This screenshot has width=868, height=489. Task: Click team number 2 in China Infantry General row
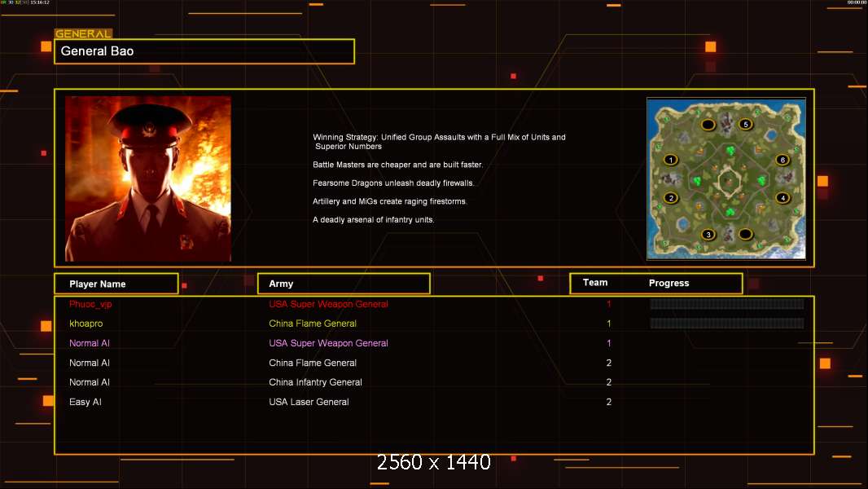(609, 382)
